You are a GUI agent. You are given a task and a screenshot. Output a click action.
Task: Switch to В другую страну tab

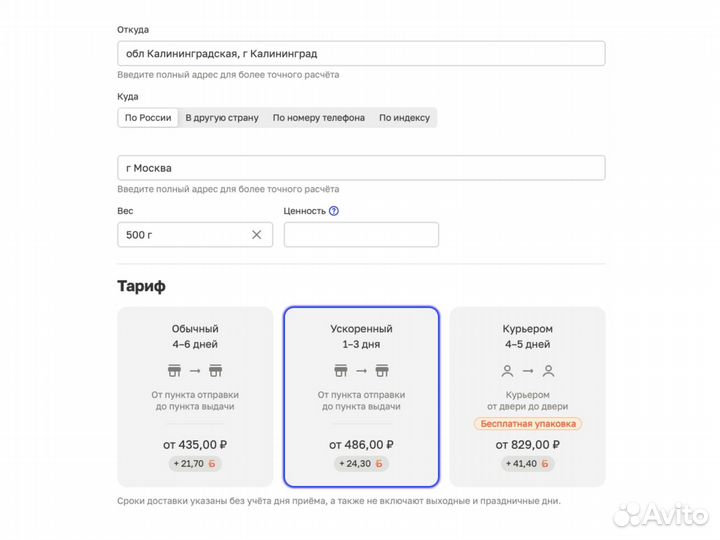click(222, 118)
